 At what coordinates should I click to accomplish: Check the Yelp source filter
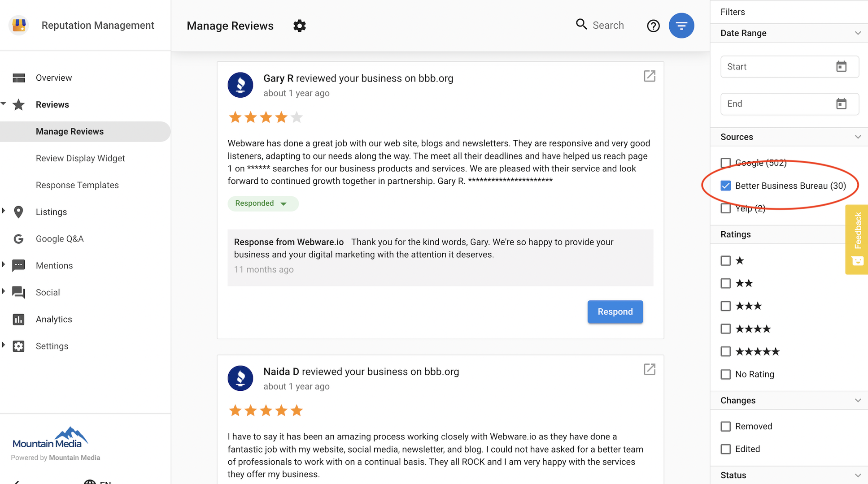(x=725, y=208)
